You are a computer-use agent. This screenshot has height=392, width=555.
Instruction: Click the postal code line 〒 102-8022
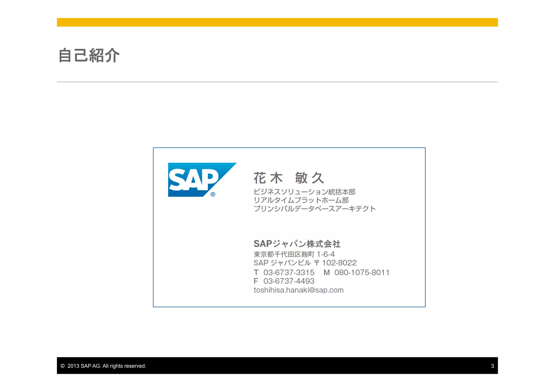coord(335,263)
